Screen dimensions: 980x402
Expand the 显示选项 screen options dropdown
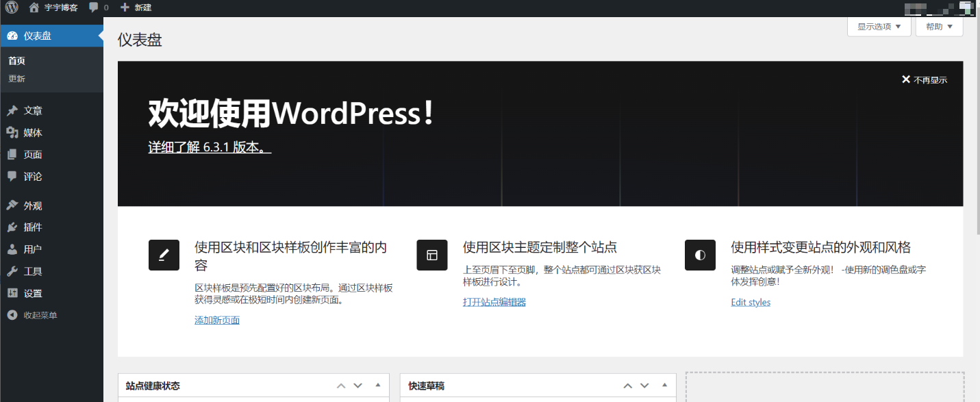pos(879,27)
